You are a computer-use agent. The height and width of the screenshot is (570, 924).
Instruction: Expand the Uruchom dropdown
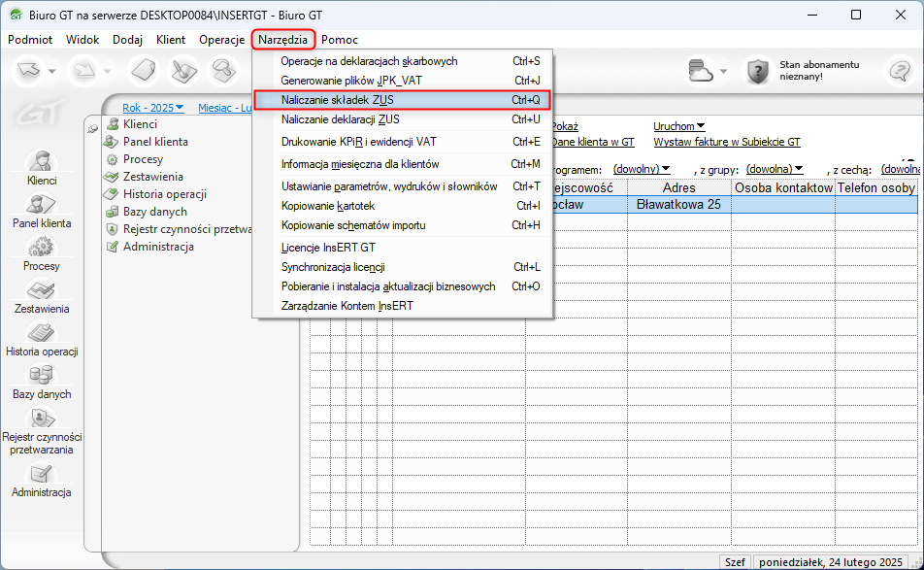[678, 126]
